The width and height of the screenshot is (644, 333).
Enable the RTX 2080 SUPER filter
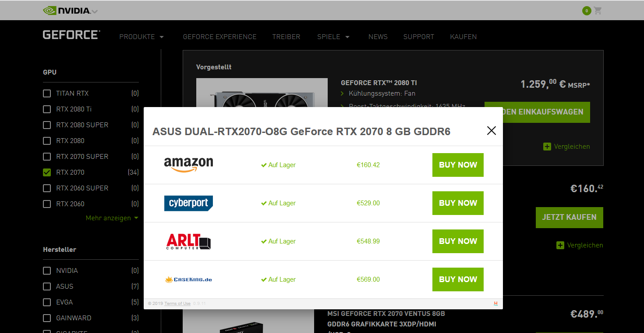pos(47,125)
